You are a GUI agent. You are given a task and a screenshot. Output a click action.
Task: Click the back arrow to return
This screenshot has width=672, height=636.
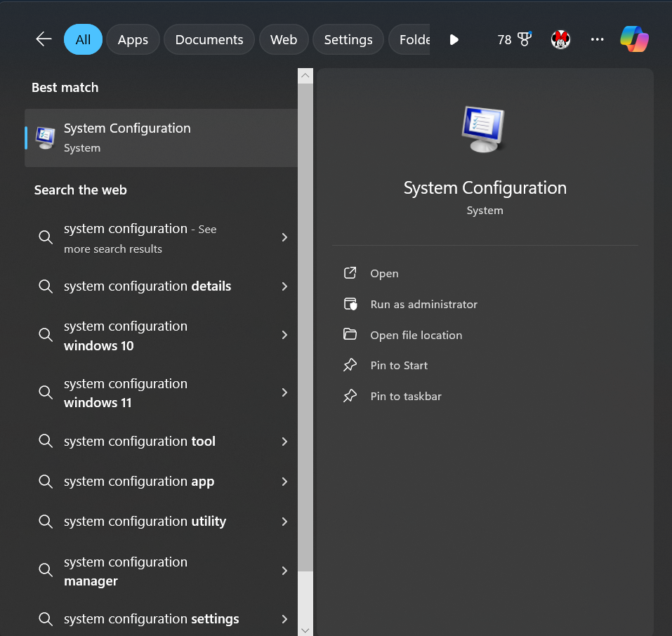pyautogui.click(x=43, y=39)
